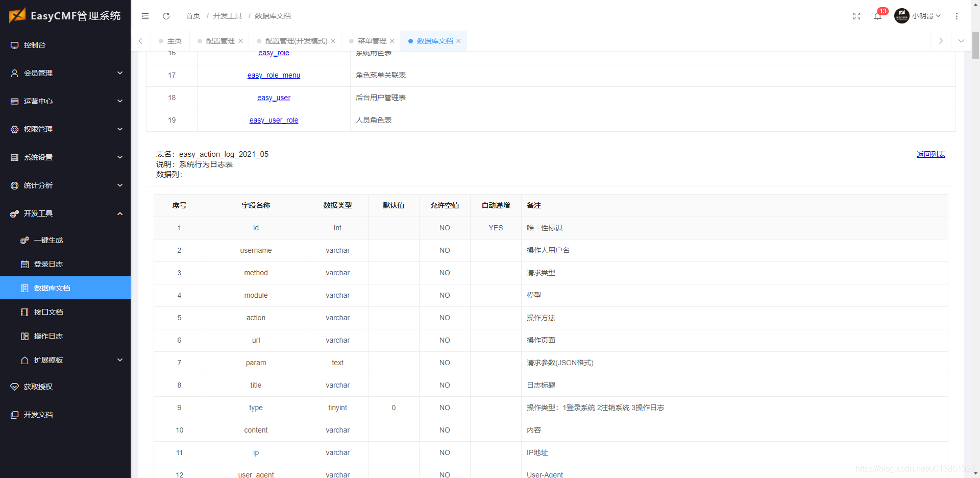Screen dimensions: 980x478
Task: Refresh the page with the reload icon
Action: coord(166,16)
